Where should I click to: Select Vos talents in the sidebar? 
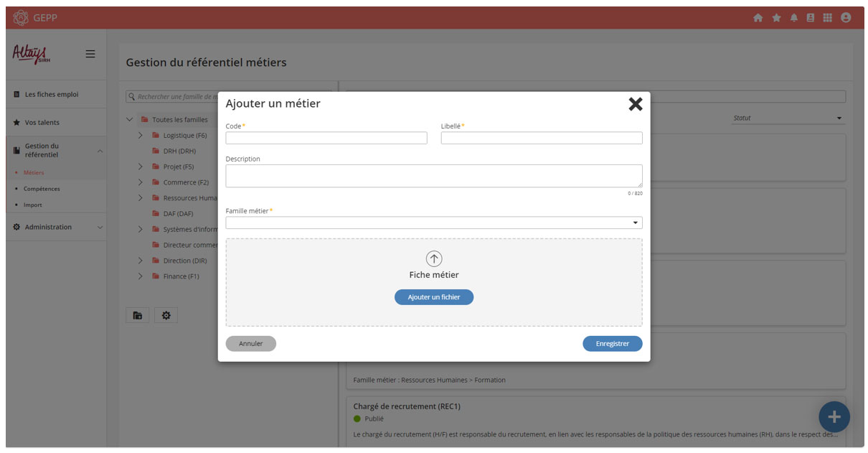tap(42, 123)
